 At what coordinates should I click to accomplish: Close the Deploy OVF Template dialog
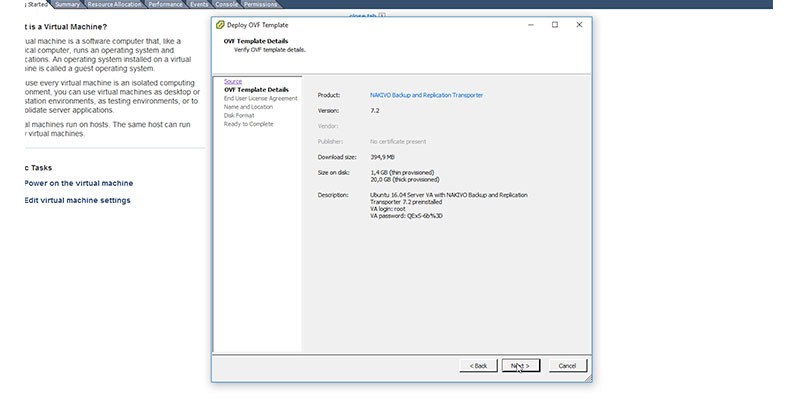click(x=579, y=24)
